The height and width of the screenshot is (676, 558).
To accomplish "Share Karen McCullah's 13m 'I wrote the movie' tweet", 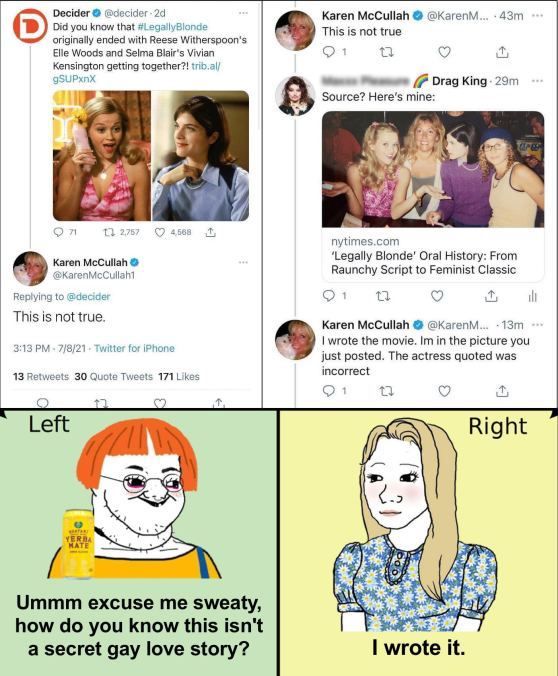I will click(502, 391).
